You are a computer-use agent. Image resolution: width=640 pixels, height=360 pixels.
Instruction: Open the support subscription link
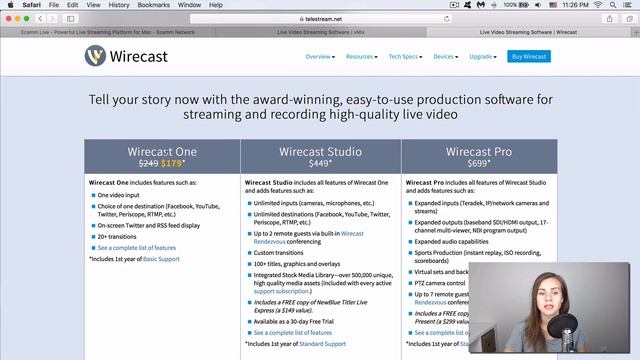(282, 291)
